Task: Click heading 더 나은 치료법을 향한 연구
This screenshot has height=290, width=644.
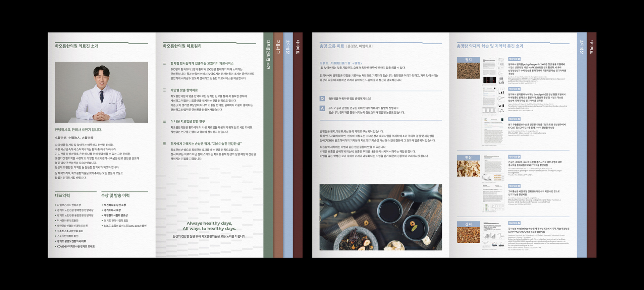Action: click(x=187, y=121)
